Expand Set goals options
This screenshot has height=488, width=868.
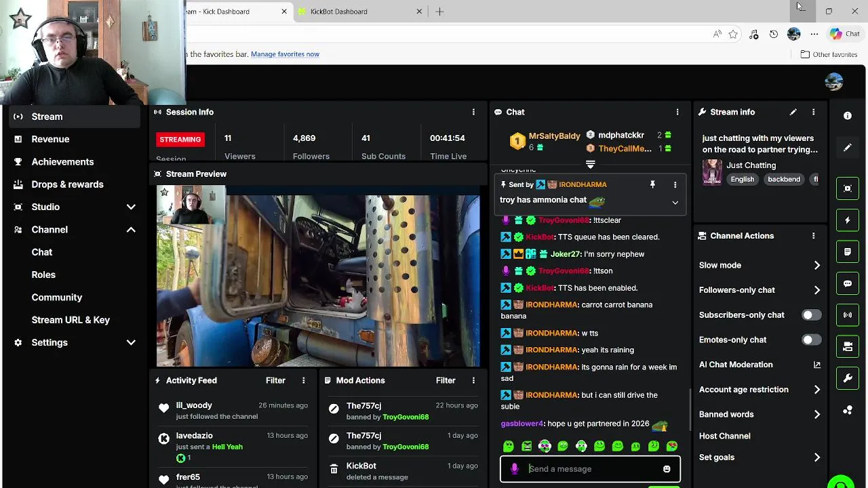(x=816, y=457)
